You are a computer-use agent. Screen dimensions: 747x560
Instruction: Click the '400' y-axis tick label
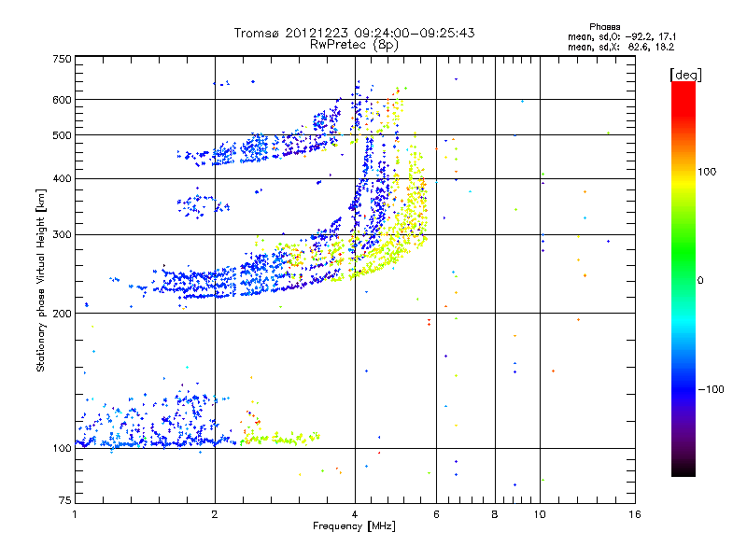pos(62,179)
